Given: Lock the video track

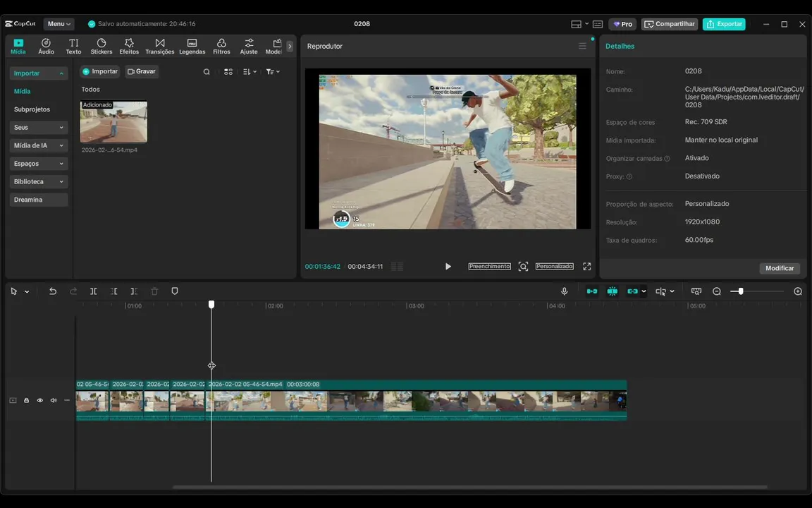Looking at the screenshot, I should (27, 401).
